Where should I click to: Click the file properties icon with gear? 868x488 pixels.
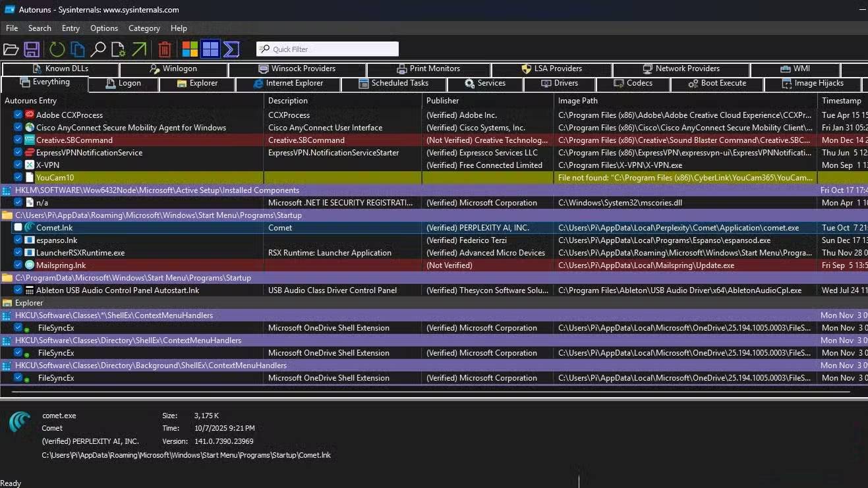click(119, 49)
